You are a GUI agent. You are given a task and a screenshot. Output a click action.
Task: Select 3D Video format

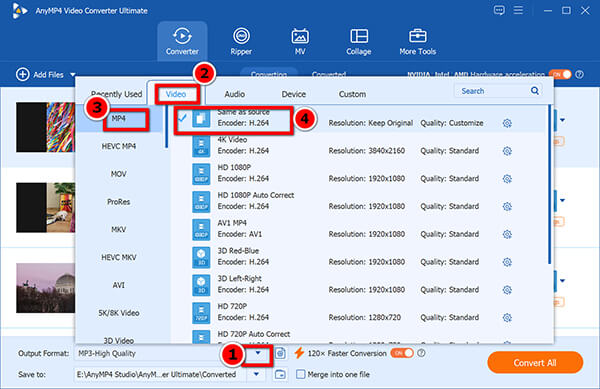[x=119, y=340]
